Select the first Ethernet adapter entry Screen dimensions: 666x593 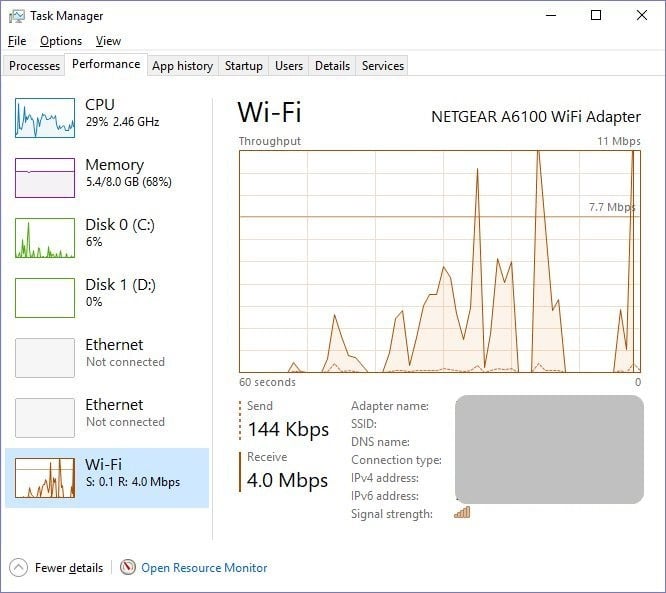coord(108,353)
